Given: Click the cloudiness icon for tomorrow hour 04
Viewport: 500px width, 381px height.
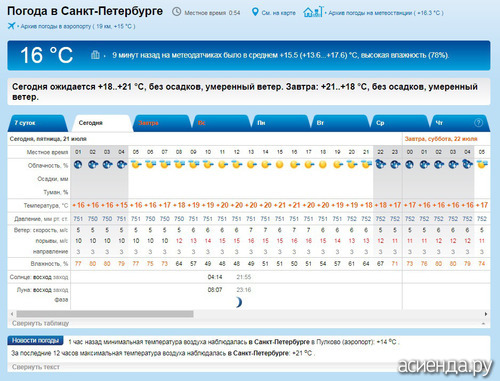Looking at the screenshot, I should [467, 164].
